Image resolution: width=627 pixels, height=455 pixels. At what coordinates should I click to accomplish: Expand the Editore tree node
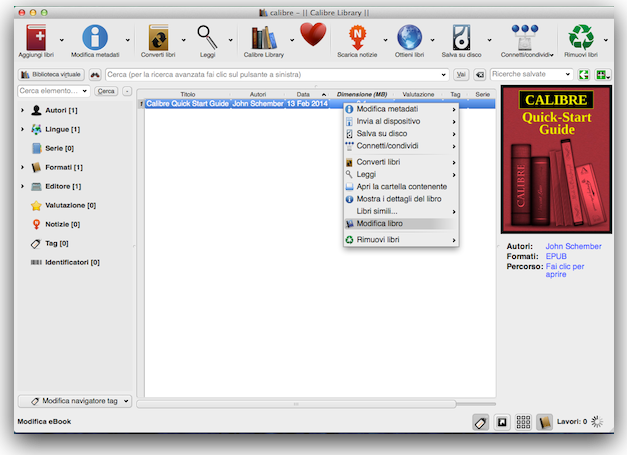coord(22,186)
